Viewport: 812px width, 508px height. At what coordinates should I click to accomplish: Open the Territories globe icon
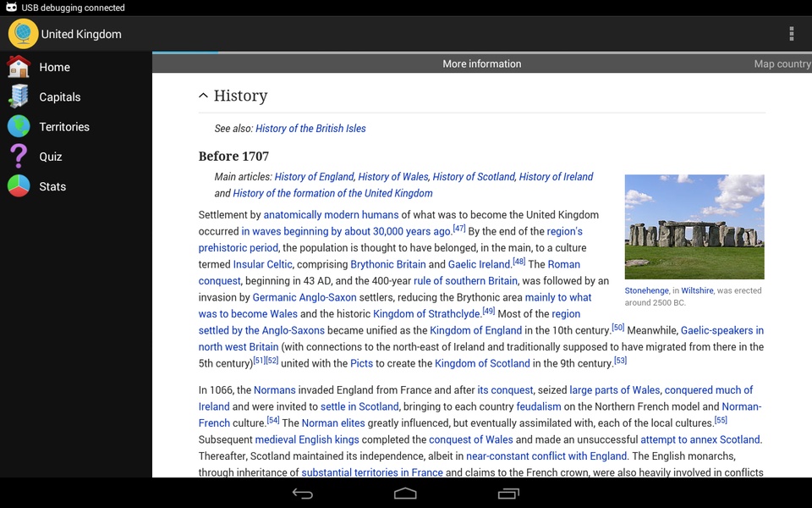click(x=19, y=126)
